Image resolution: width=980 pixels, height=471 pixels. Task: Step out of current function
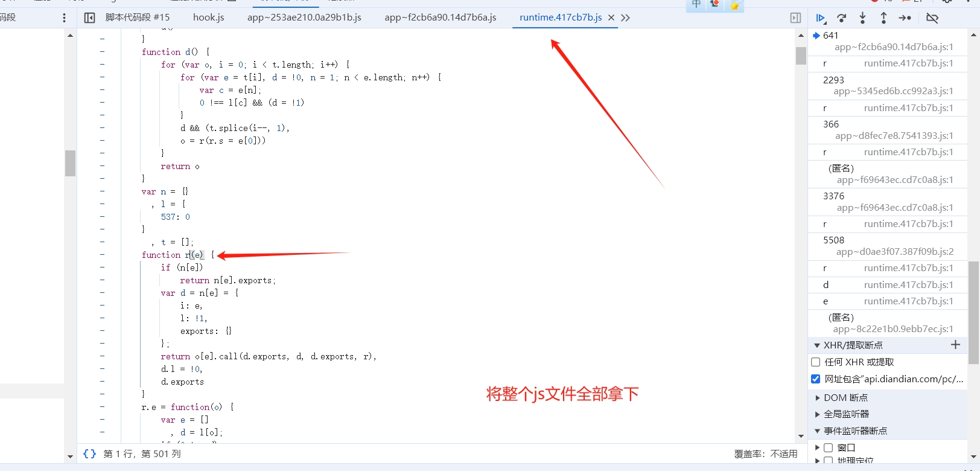point(883,18)
